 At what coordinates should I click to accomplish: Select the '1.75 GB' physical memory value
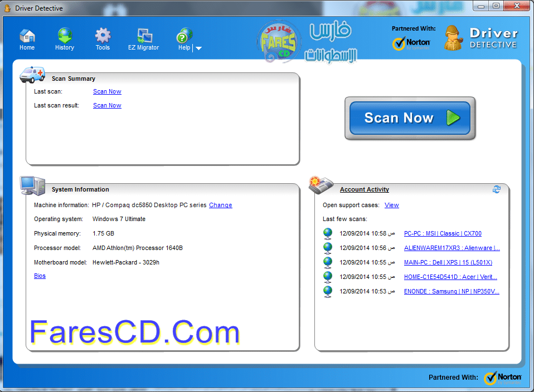coord(104,233)
